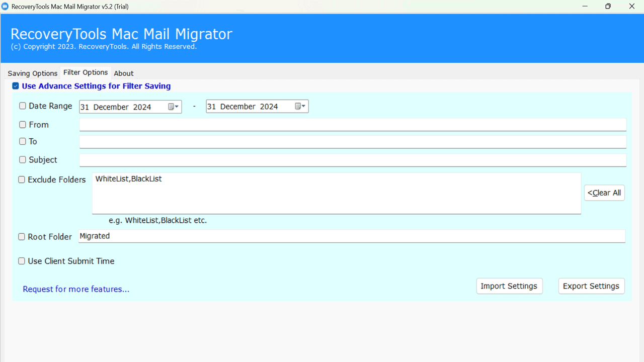Click into the To text field
This screenshot has height=362, width=644.
click(x=353, y=142)
